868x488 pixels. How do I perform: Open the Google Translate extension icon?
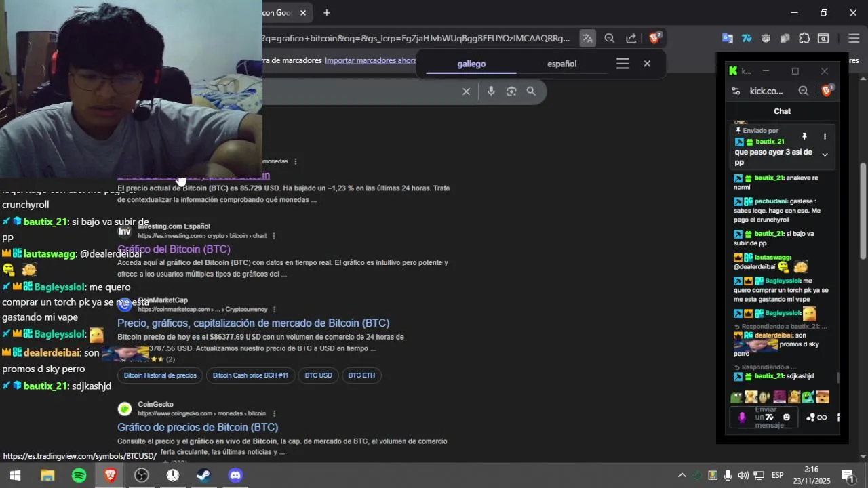click(728, 39)
